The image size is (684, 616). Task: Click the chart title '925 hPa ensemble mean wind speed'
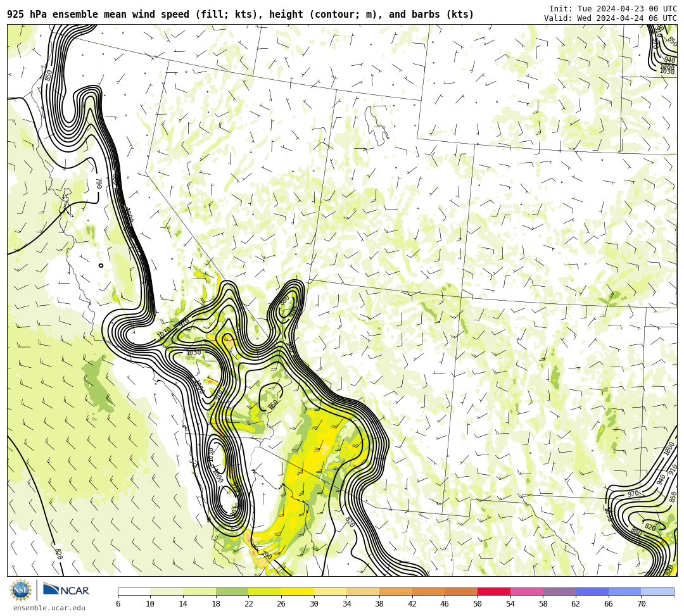tap(98, 15)
